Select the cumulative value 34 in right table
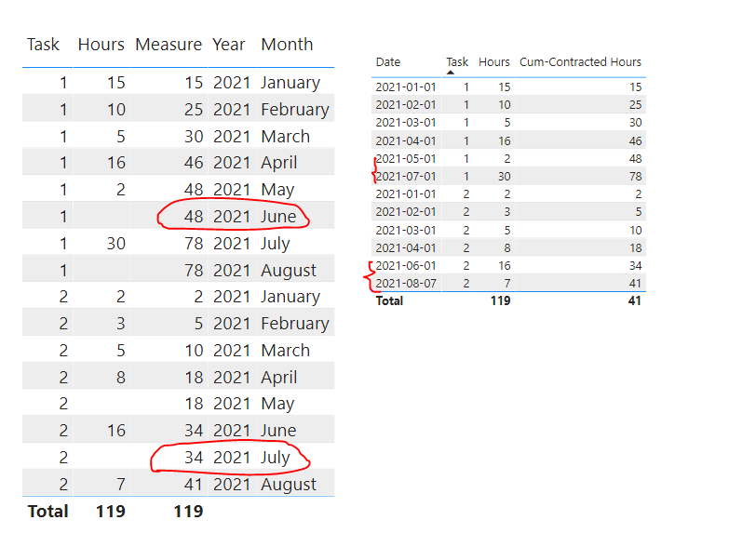Viewport: 756px width, 560px height. (635, 266)
